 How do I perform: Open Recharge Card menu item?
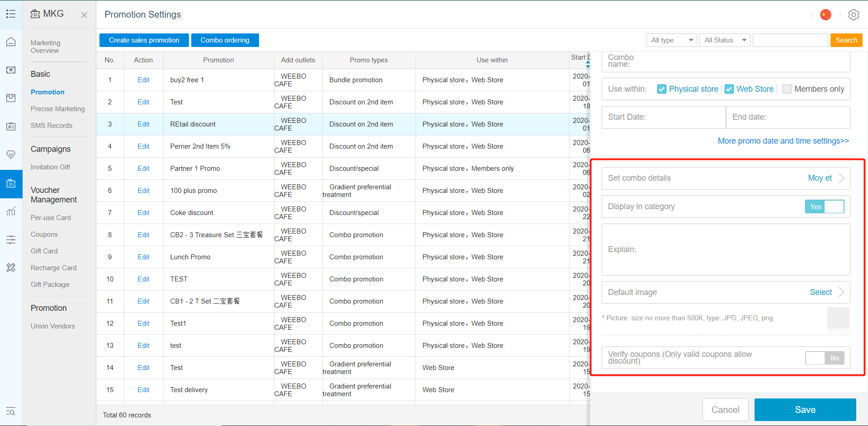click(53, 268)
